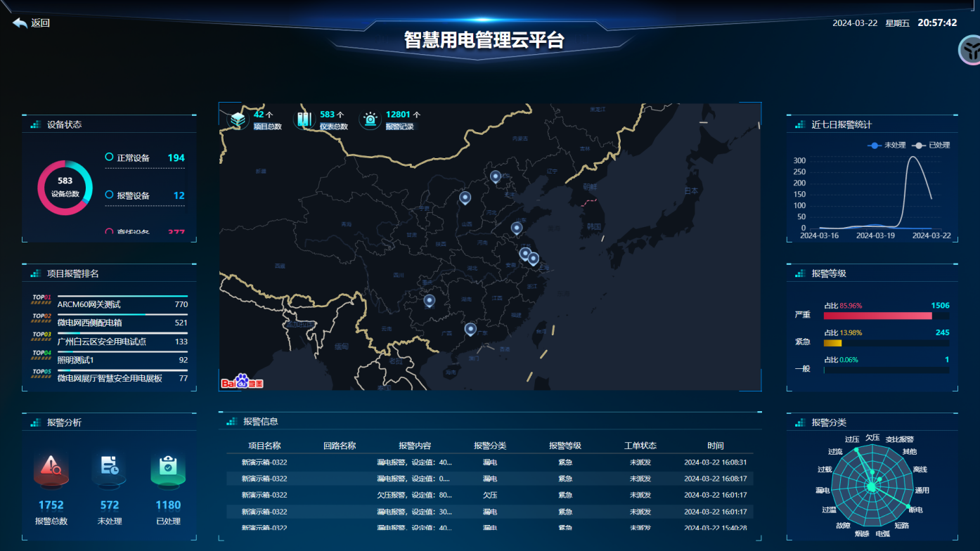Image resolution: width=980 pixels, height=551 pixels.
Task: Click the 已处理 clipboard check icon
Action: point(168,467)
